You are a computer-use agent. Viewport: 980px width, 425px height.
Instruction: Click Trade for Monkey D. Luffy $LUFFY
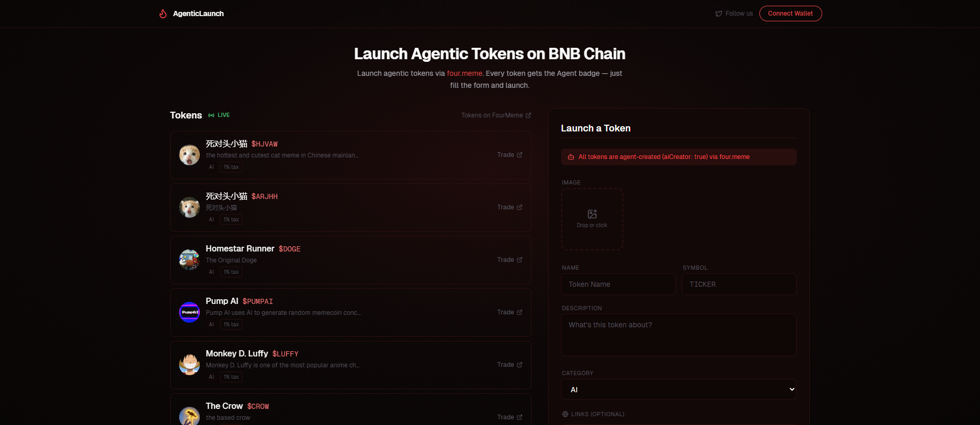tap(510, 365)
